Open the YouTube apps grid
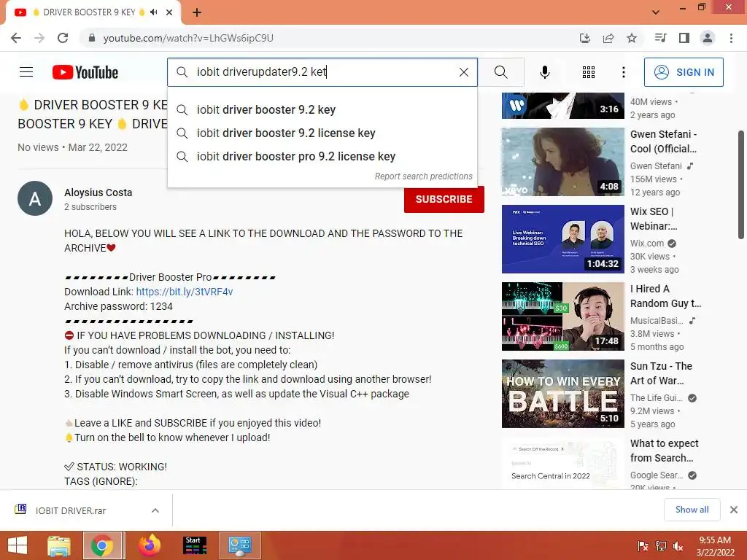Screen dimensions: 747x560 coord(589,72)
